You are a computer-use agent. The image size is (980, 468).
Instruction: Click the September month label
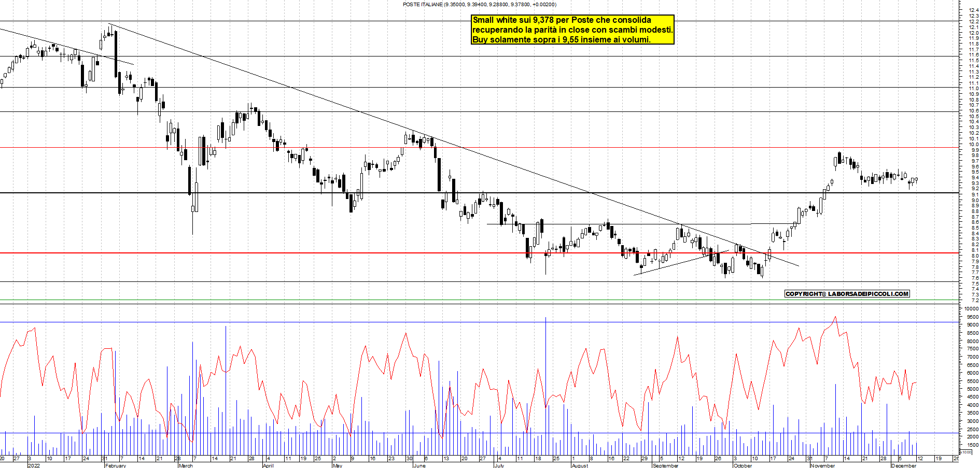[x=665, y=465]
